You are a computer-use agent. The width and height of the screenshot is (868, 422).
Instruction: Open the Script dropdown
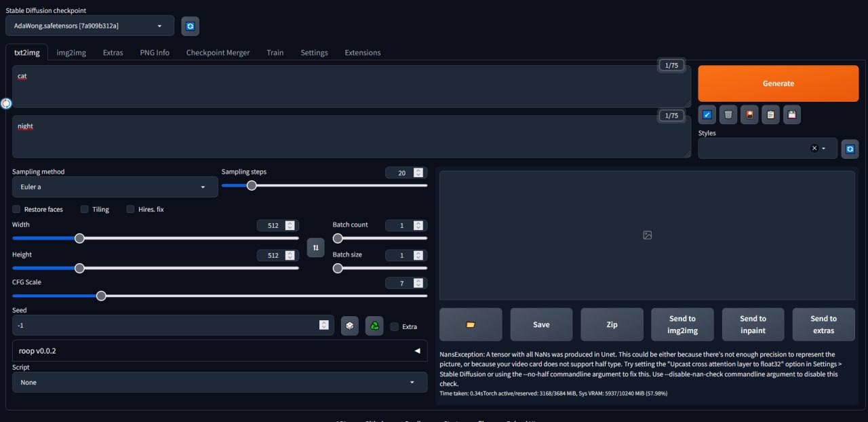tap(219, 382)
